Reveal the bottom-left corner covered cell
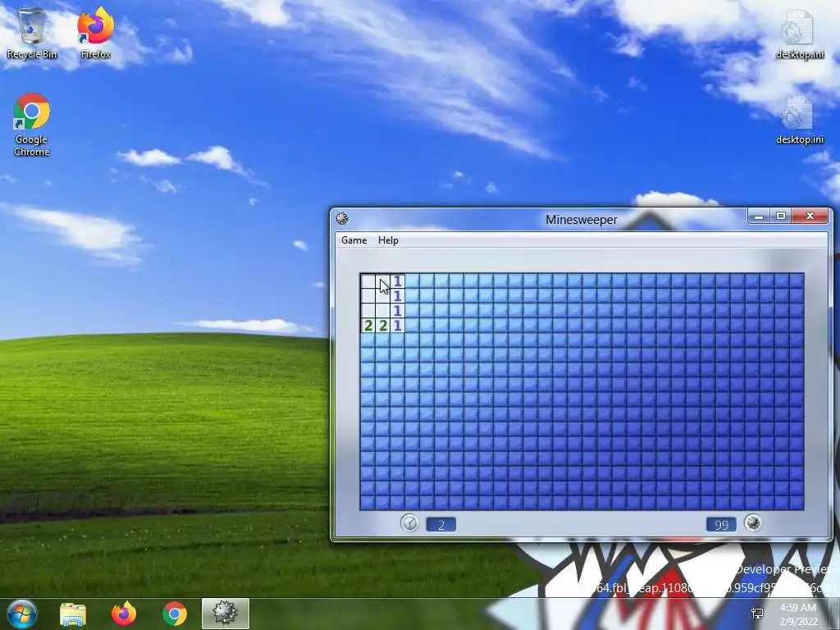 click(x=368, y=503)
